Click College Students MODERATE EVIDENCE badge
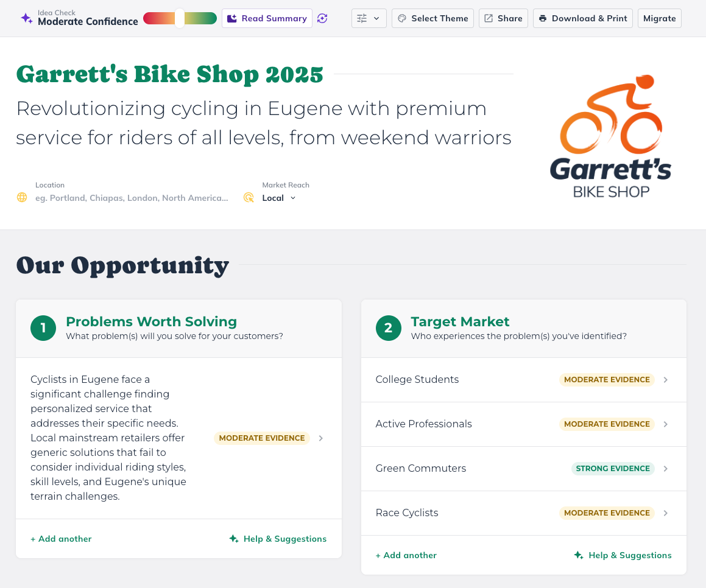Viewport: 706px width, 588px height. [607, 379]
